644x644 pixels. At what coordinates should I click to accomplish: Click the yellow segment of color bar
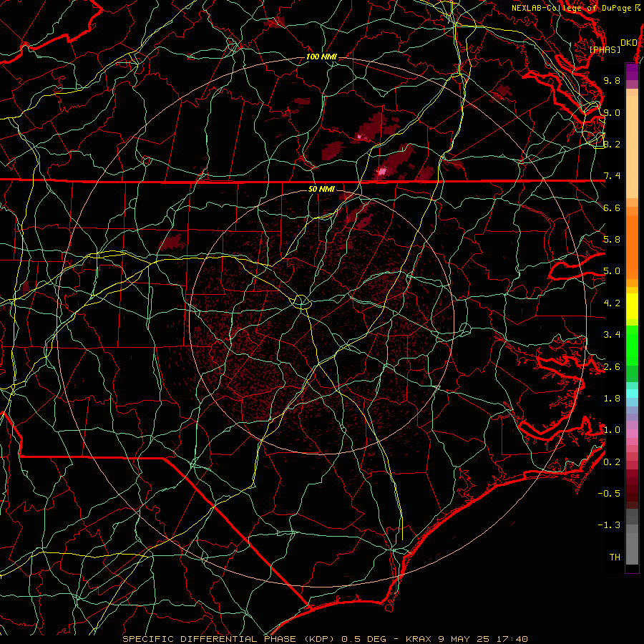pos(632,306)
